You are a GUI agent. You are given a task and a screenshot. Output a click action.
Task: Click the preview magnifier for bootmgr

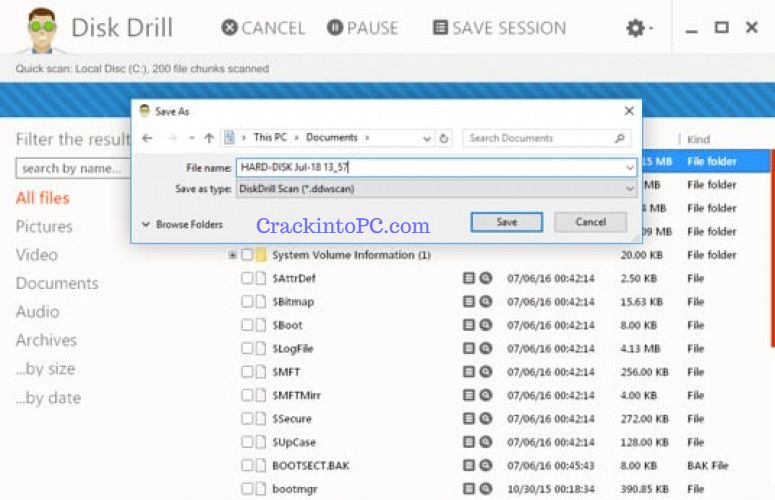coord(486,488)
